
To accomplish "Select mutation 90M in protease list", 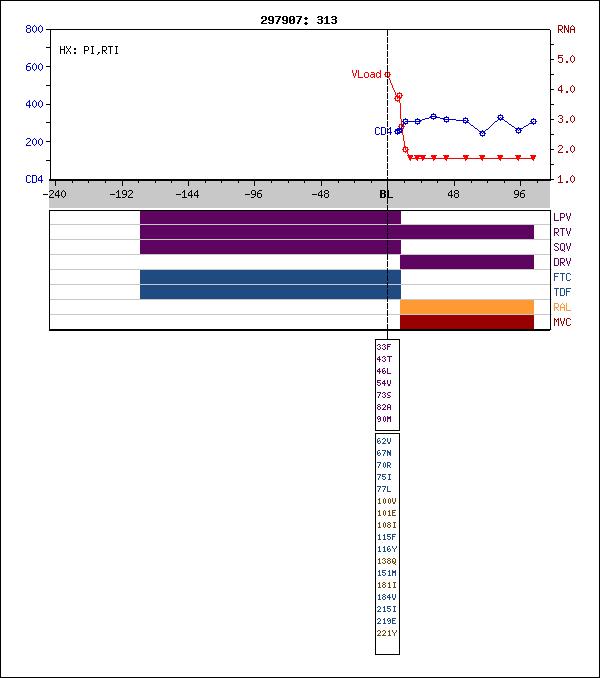I will pyautogui.click(x=384, y=419).
